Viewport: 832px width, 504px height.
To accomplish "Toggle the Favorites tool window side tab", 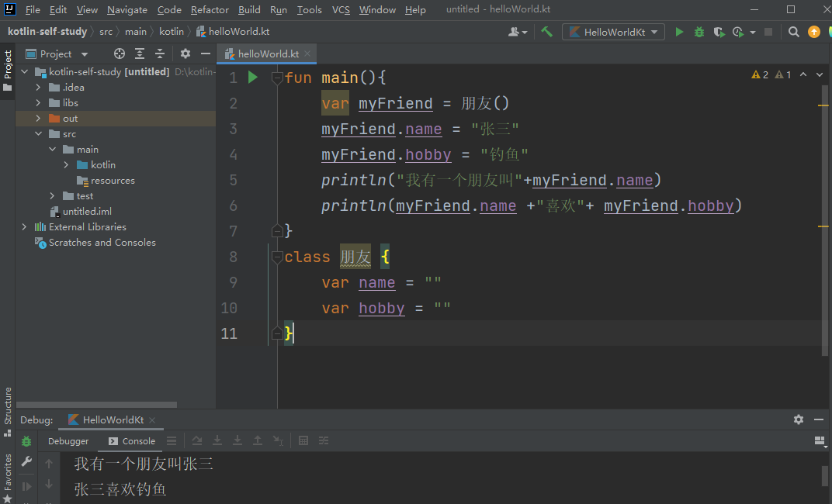I will pos(8,471).
